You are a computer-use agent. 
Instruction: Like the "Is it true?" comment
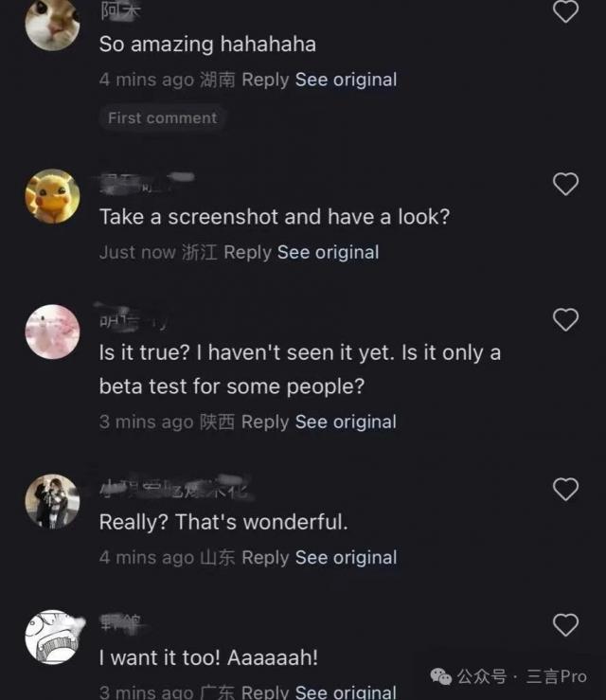pos(565,319)
